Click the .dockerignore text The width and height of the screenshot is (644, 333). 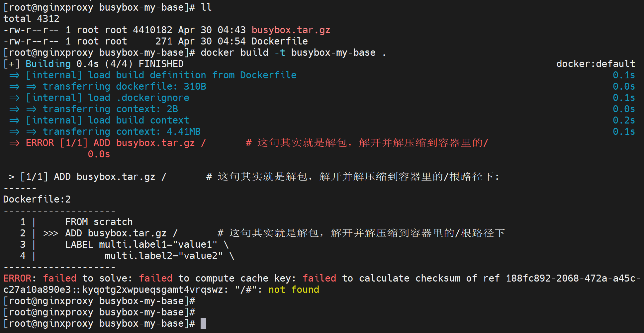click(x=153, y=98)
